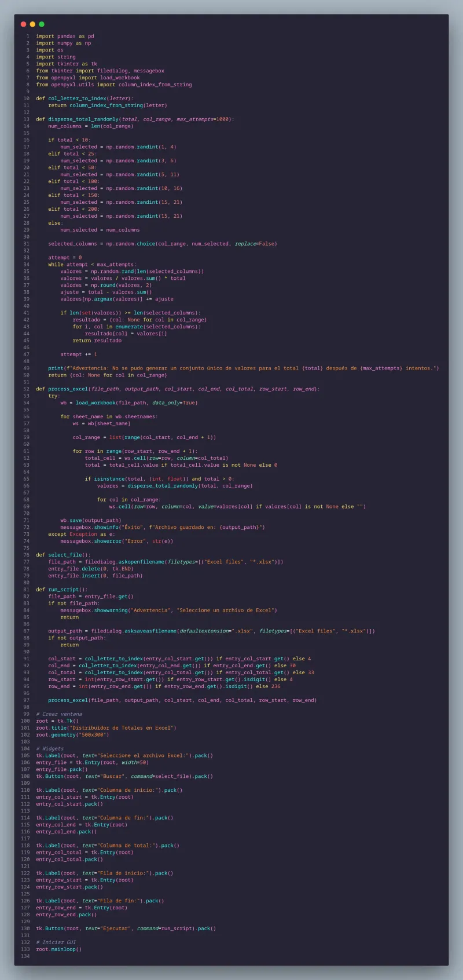The width and height of the screenshot is (463, 980).
Task: Click the red close dot
Action: pyautogui.click(x=23, y=24)
